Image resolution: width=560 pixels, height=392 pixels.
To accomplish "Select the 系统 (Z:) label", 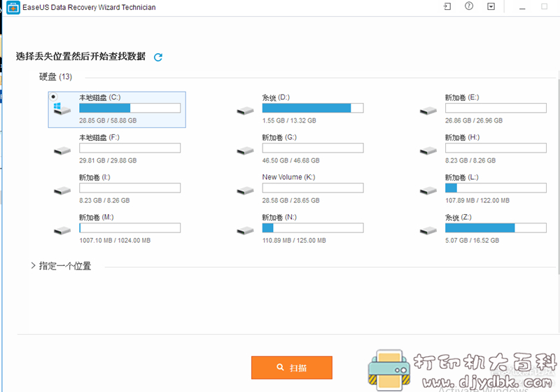I will tap(458, 218).
